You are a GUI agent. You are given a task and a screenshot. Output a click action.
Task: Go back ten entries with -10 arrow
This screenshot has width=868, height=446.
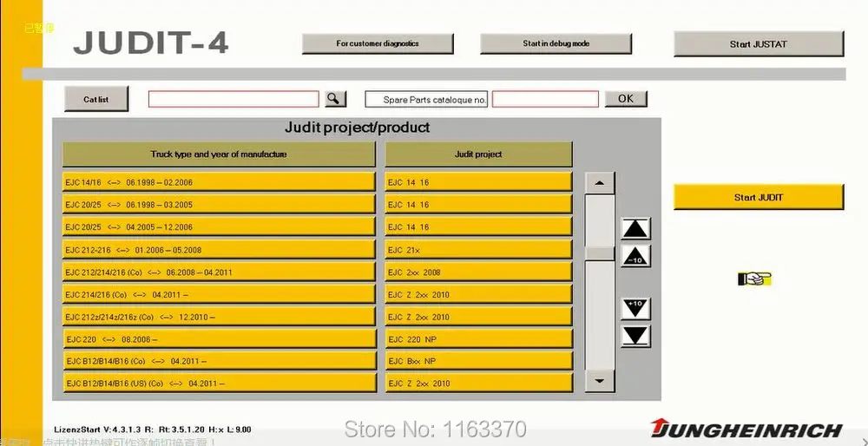click(x=635, y=256)
